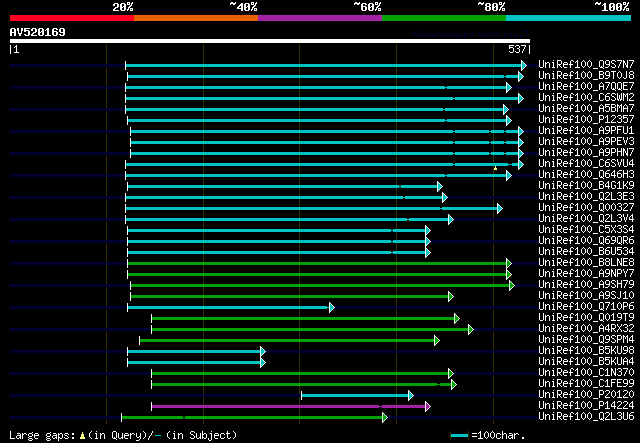
Task: Click the '=100char.' scale label
Action: [x=498, y=435]
